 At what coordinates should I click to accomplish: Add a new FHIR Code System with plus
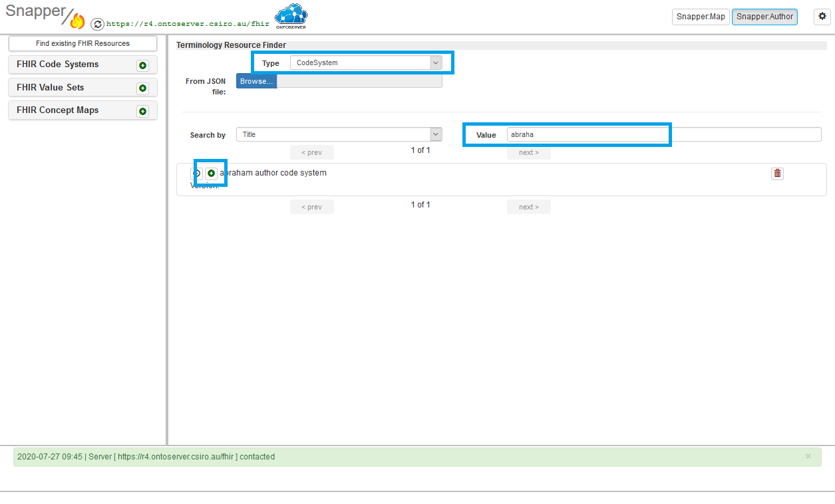click(142, 65)
